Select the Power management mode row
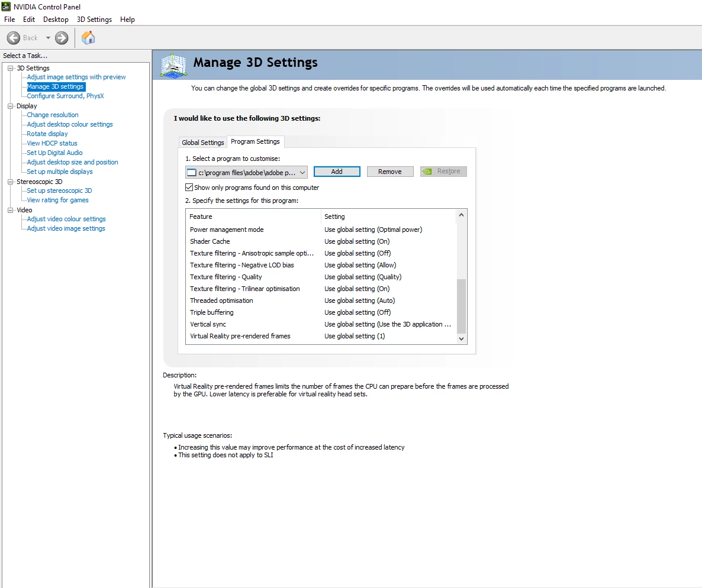This screenshot has height=588, width=702. pyautogui.click(x=321, y=230)
